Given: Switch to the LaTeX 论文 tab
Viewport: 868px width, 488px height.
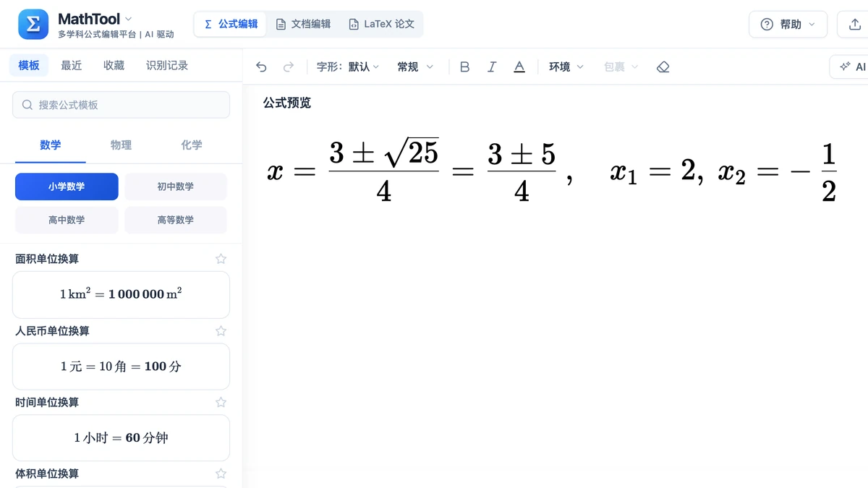Looking at the screenshot, I should tap(381, 24).
